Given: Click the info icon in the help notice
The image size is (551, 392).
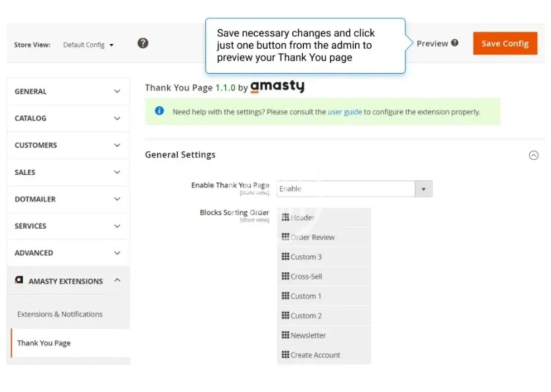Looking at the screenshot, I should tap(159, 111).
